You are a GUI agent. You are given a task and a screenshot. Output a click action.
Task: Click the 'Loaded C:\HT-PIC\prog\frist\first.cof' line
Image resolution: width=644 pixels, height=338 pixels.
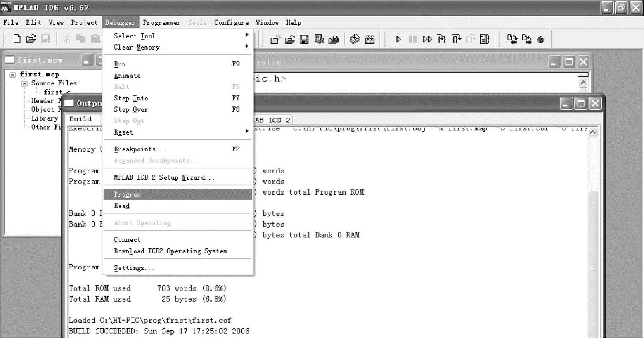tap(150, 320)
